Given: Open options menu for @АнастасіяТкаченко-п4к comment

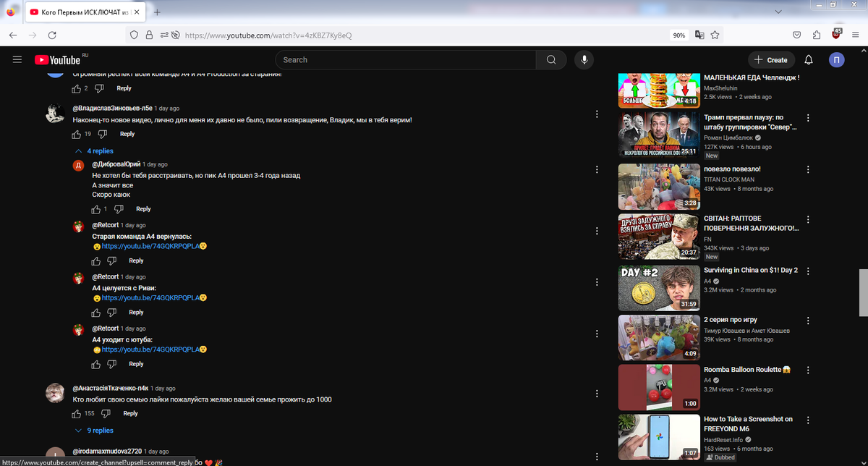Looking at the screenshot, I should click(597, 394).
